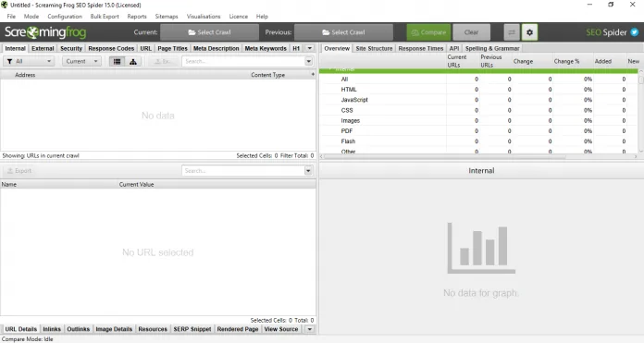Switch to the External tab
This screenshot has width=644, height=343.
43,48
